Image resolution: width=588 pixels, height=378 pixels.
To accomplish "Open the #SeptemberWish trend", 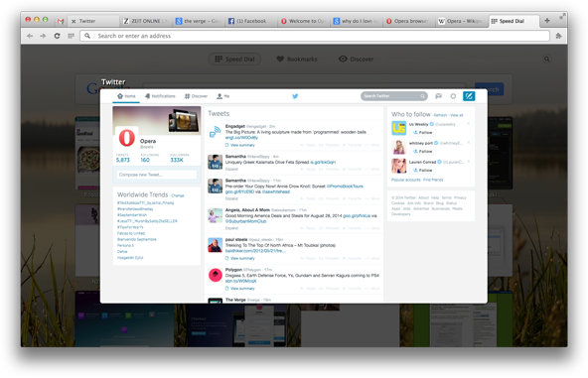I will 132,215.
